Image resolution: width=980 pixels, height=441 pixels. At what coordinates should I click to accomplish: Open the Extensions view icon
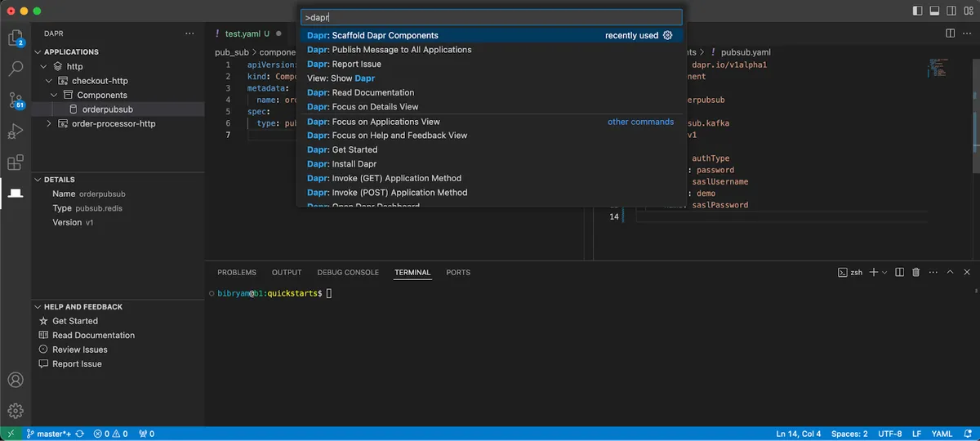(16, 163)
